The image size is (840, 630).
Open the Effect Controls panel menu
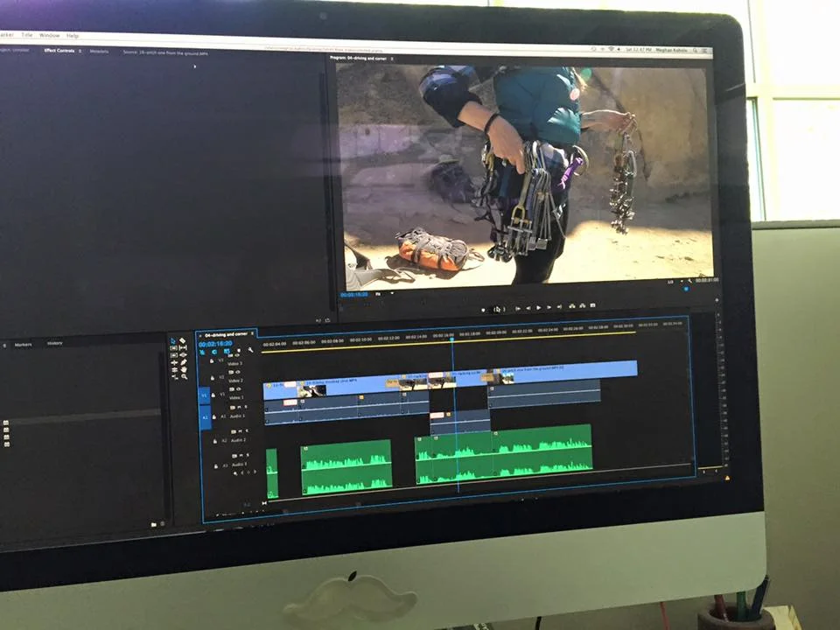(x=80, y=51)
